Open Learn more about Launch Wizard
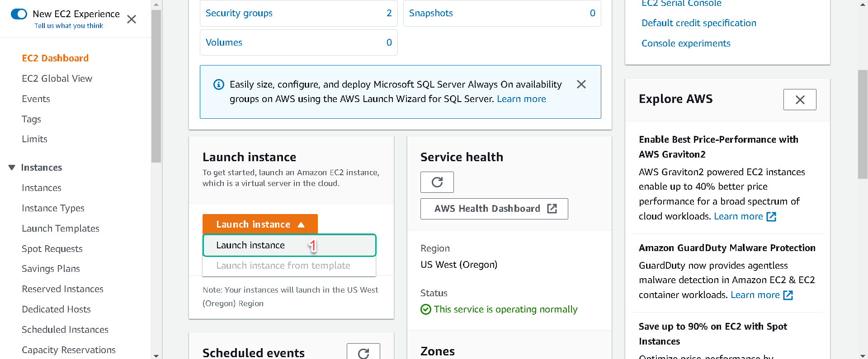The width and height of the screenshot is (868, 359). [521, 99]
